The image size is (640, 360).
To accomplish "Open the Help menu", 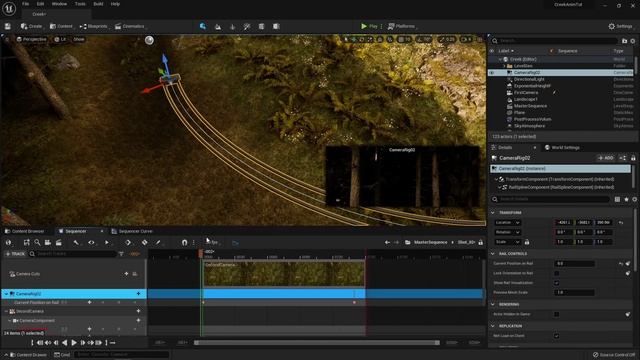I will [x=116, y=4].
